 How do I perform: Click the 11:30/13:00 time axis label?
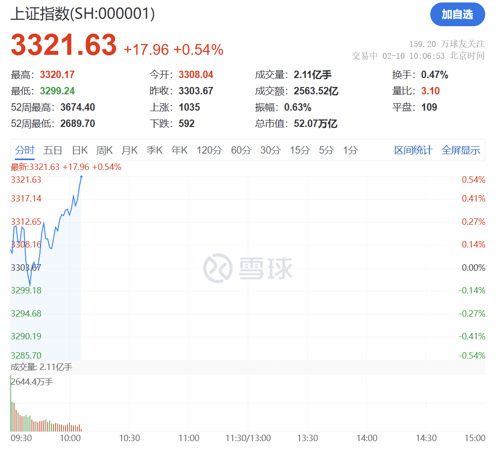248,438
